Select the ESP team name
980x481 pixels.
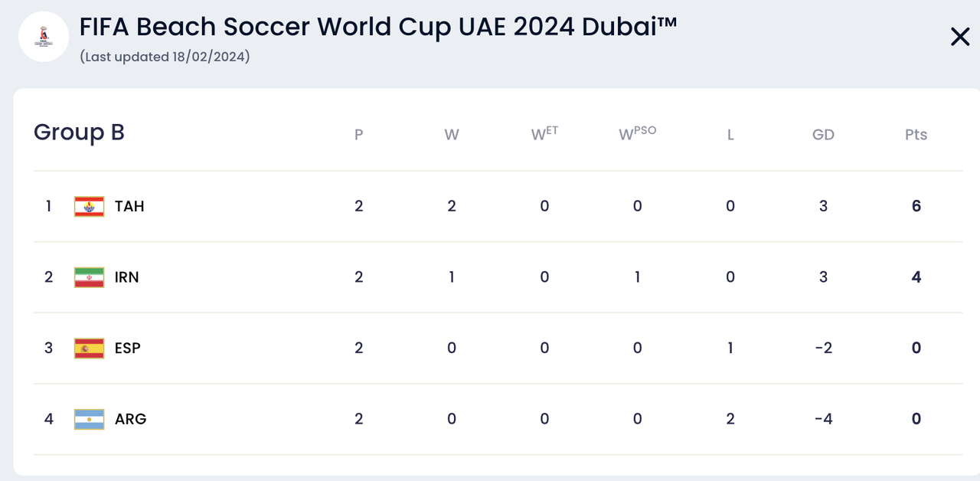(128, 348)
